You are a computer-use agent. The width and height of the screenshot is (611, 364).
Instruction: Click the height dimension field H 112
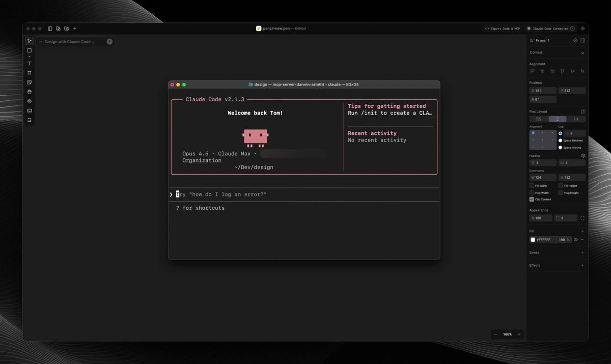[572, 178]
